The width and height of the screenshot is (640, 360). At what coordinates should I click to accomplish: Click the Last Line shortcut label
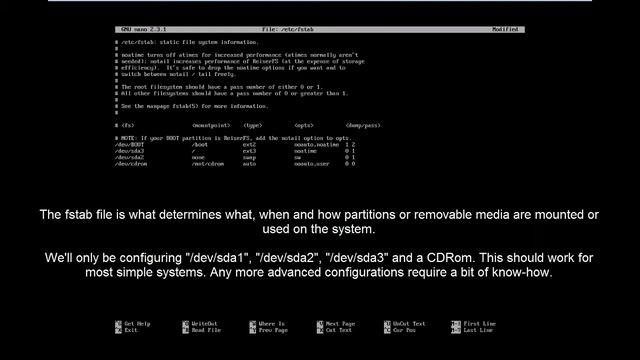coord(478,330)
